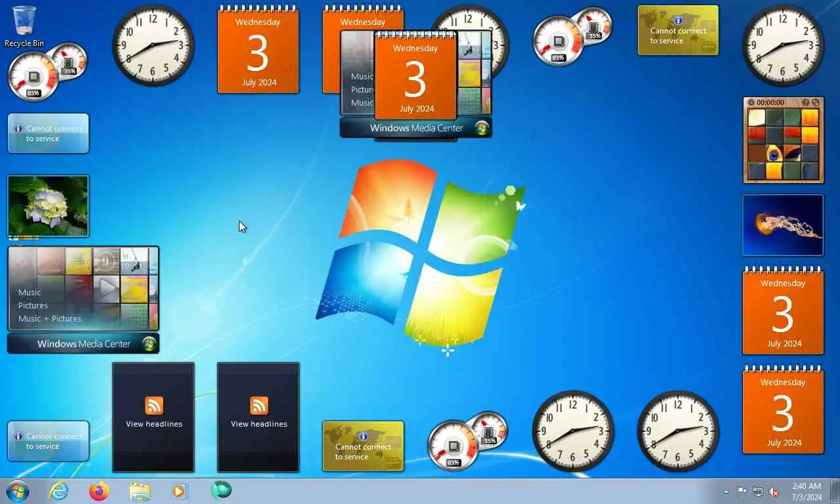The width and height of the screenshot is (840, 504).
Task: Click RSS icon in the right feed gadget
Action: coord(259,406)
